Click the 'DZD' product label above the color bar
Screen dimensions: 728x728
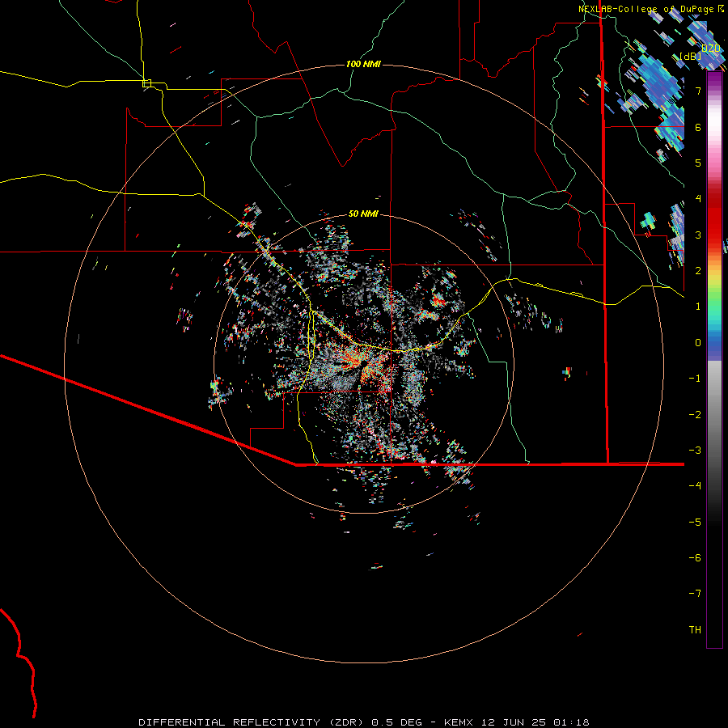[x=711, y=48]
